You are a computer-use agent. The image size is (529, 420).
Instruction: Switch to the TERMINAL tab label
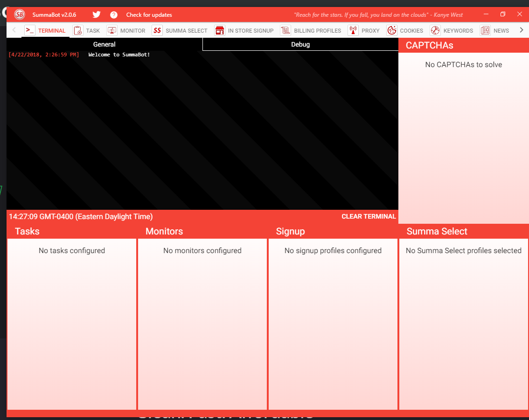52,31
